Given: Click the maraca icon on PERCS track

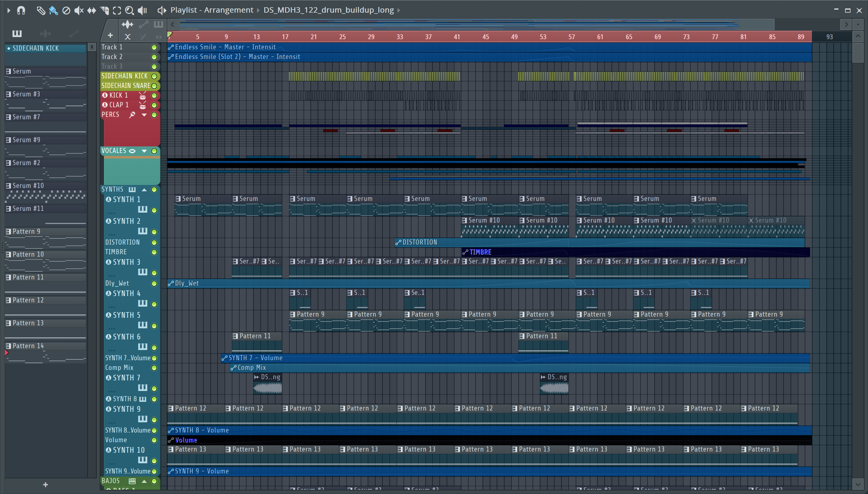Looking at the screenshot, I should (x=132, y=115).
